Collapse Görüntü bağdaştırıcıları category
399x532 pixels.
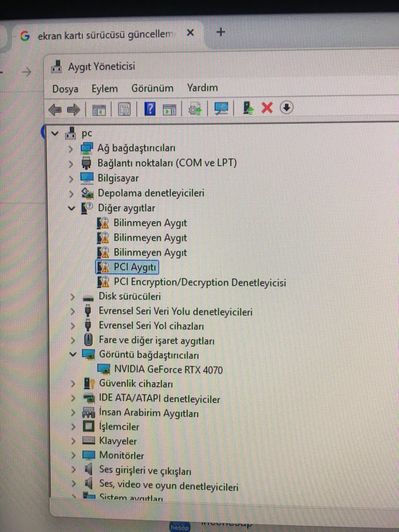(73, 355)
